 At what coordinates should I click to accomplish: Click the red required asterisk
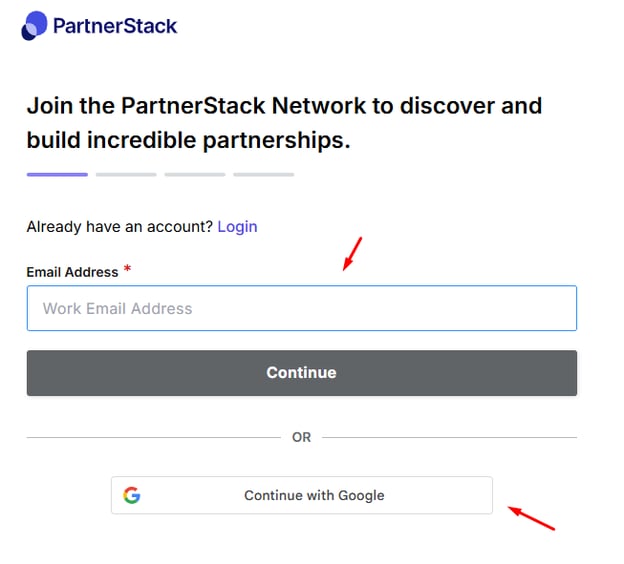tap(127, 268)
